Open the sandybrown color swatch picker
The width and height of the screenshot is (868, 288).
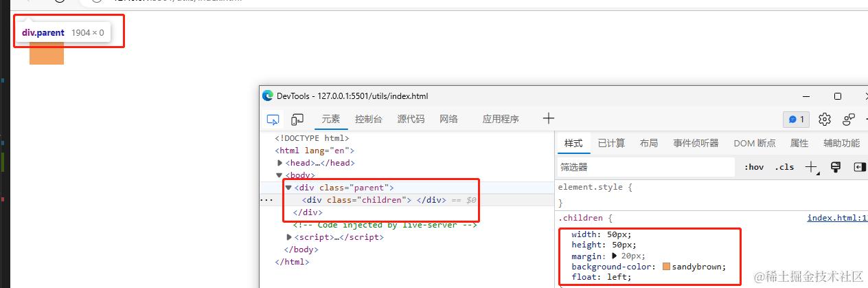666,267
